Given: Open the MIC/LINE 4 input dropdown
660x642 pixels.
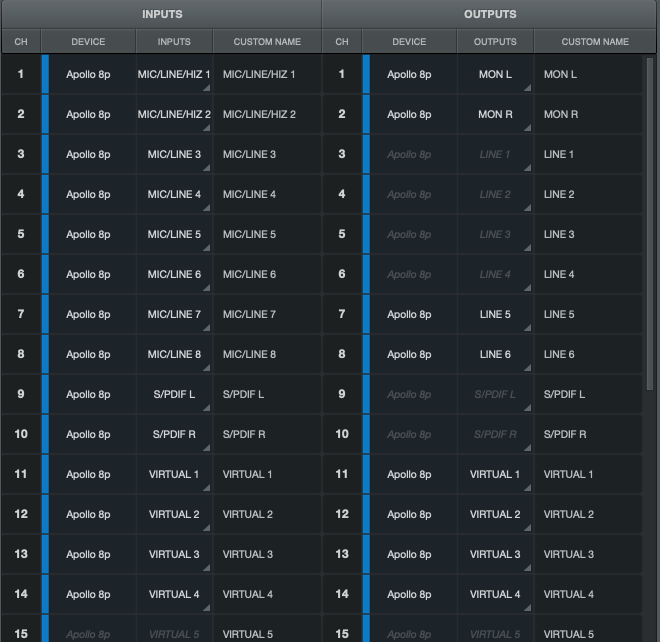Looking at the screenshot, I should click(174, 194).
